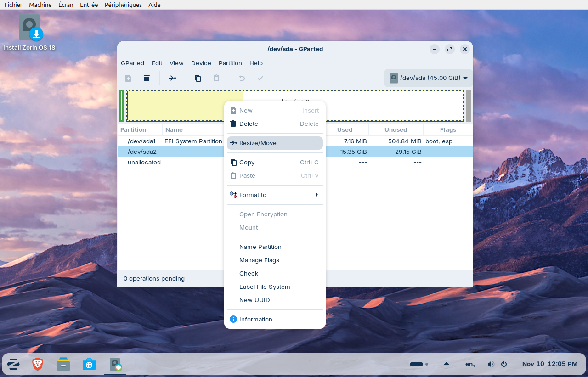Open the View menu in GParted
This screenshot has height=377, width=588.
[176, 63]
